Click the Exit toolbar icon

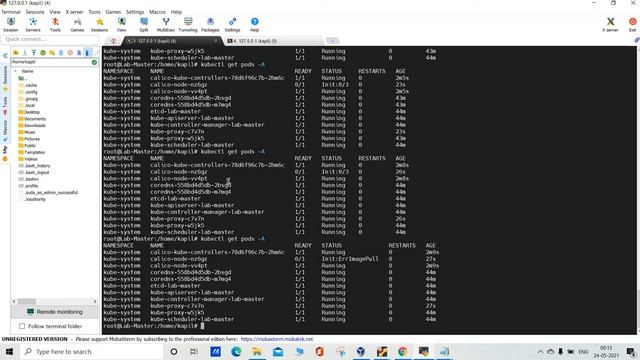[x=633, y=24]
